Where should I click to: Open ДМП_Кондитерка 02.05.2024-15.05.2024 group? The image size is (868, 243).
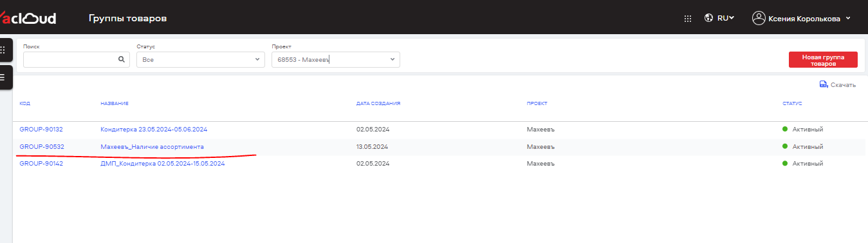(x=163, y=164)
